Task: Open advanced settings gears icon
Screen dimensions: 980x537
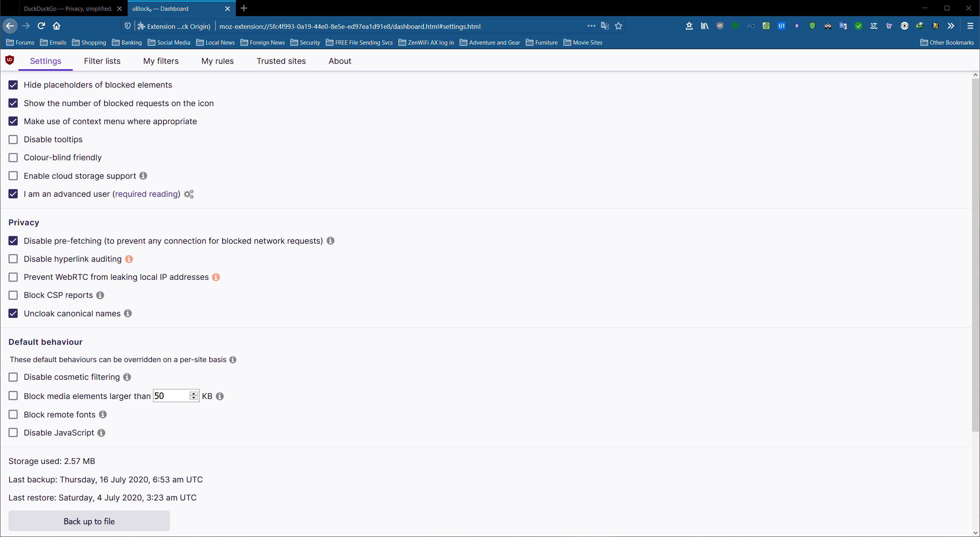Action: tap(188, 194)
